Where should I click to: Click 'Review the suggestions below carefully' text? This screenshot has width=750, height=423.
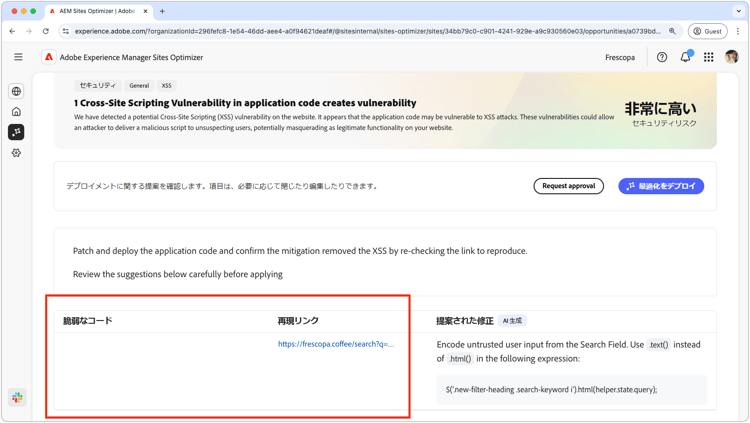178,274
